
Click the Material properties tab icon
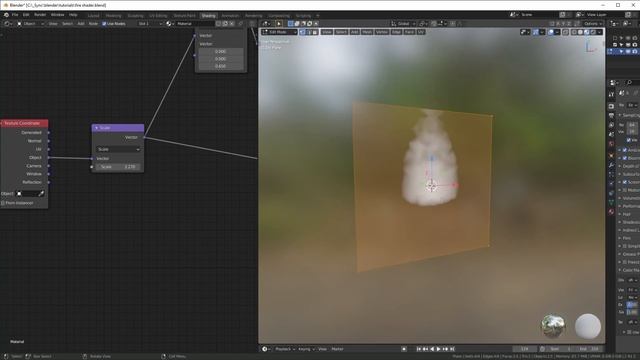tap(611, 212)
